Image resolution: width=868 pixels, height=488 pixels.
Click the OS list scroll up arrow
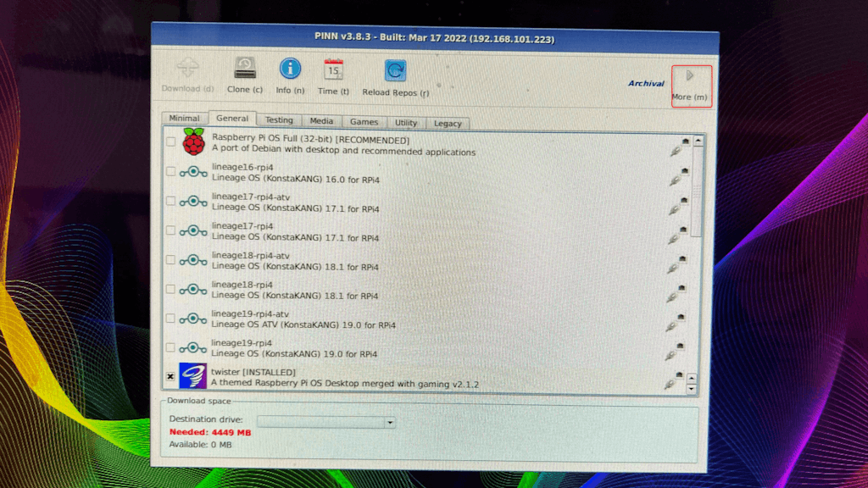click(x=698, y=141)
